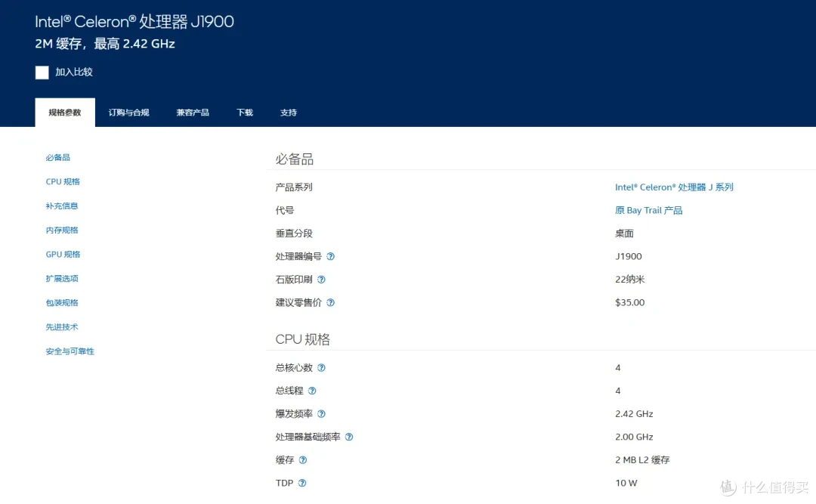Jump to CPU 规格 in sidebar

point(63,181)
